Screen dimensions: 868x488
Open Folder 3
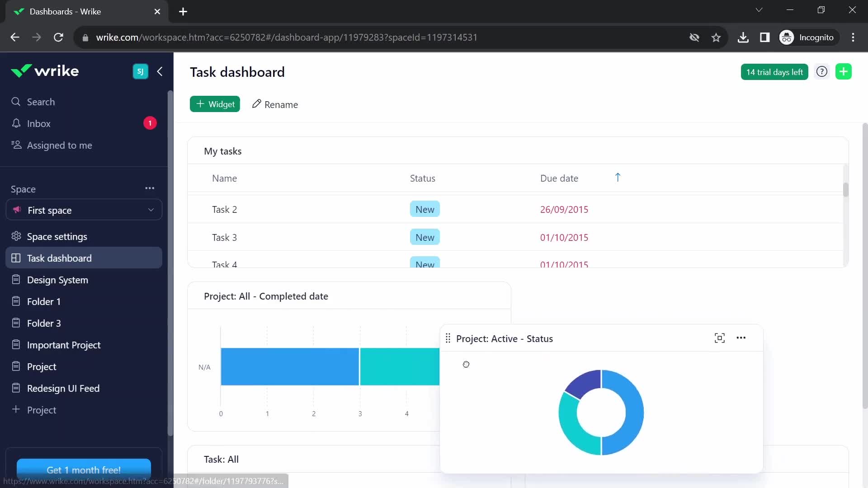84,323
